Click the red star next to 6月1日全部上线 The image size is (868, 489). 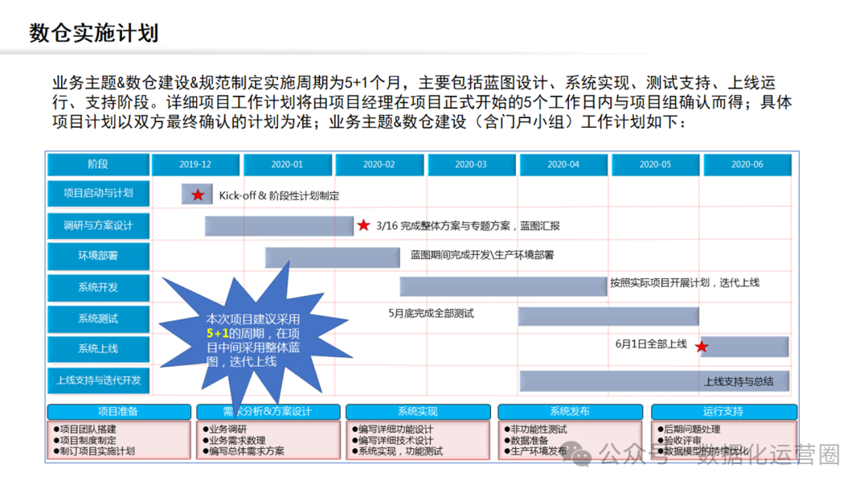(x=702, y=347)
